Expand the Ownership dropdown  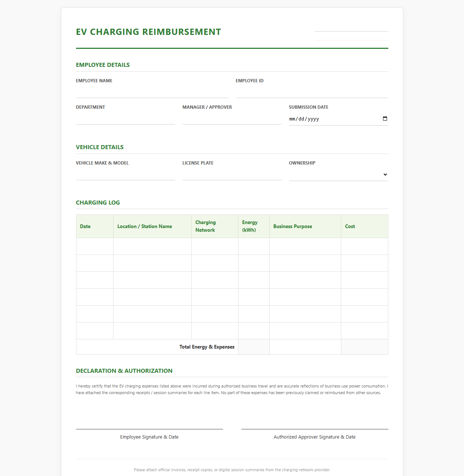point(338,174)
